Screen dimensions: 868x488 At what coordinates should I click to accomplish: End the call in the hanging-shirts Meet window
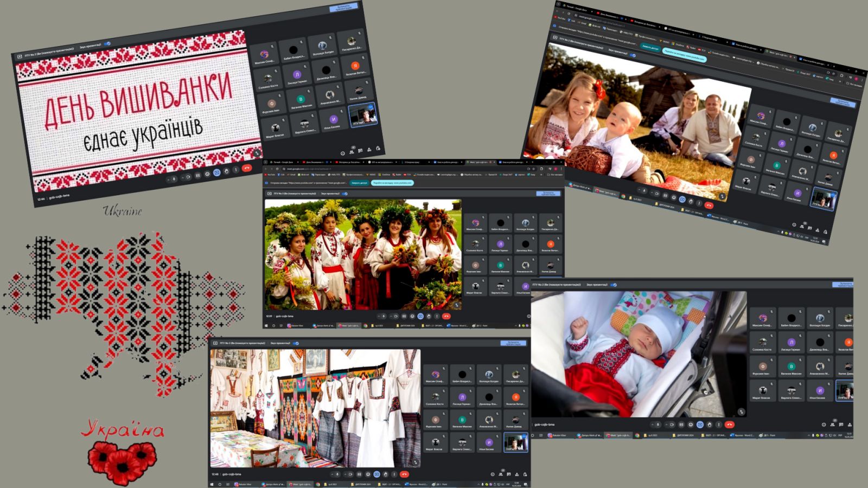404,474
